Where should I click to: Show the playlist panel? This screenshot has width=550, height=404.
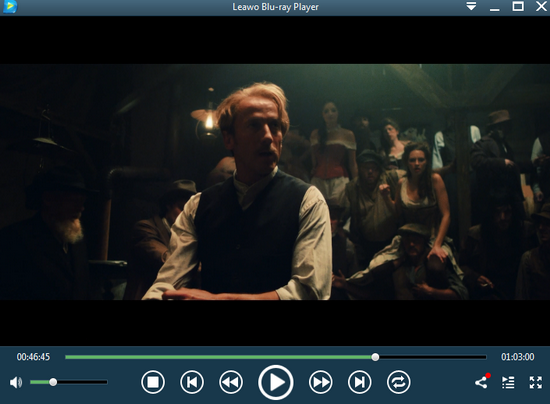tap(508, 382)
